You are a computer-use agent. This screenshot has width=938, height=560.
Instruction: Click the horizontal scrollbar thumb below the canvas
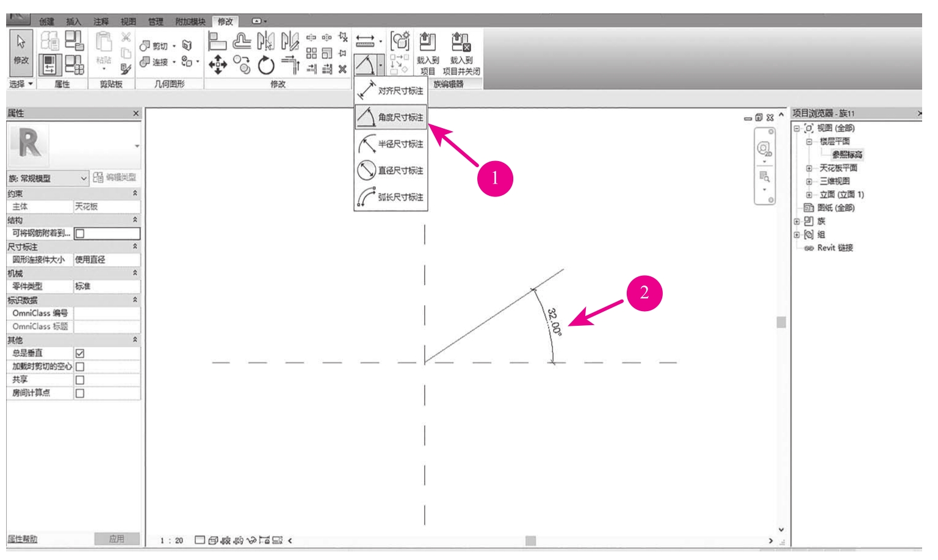pyautogui.click(x=530, y=540)
